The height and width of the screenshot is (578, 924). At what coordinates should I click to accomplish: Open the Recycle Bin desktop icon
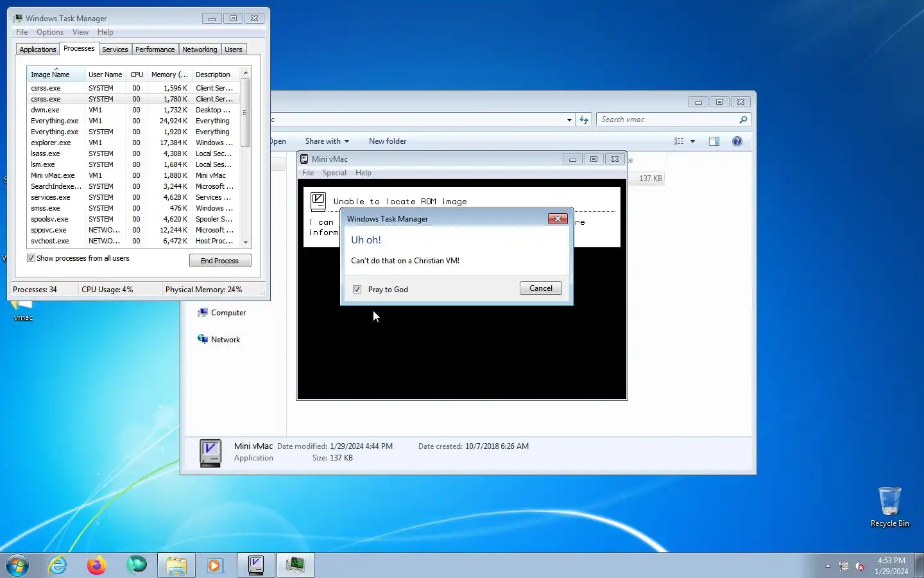(890, 506)
